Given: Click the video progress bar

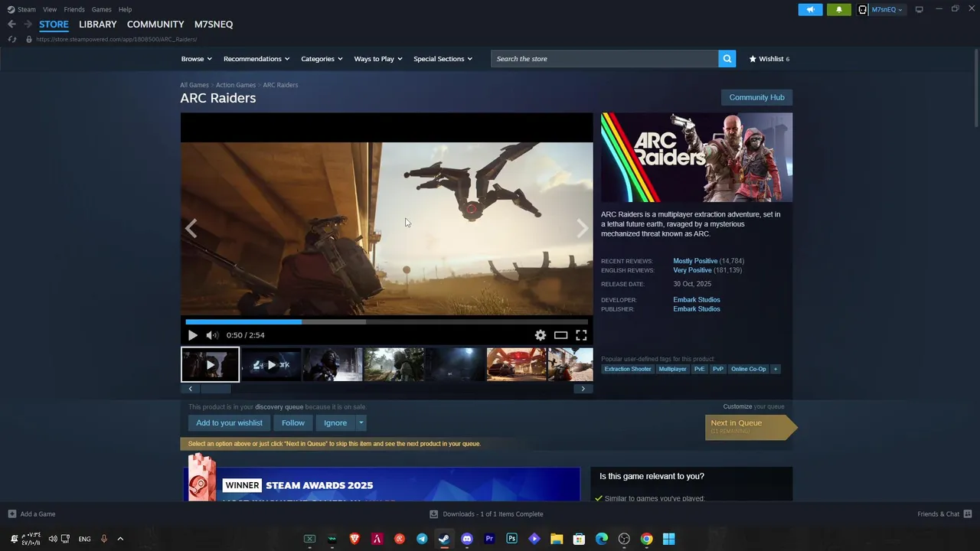Looking at the screenshot, I should [387, 322].
